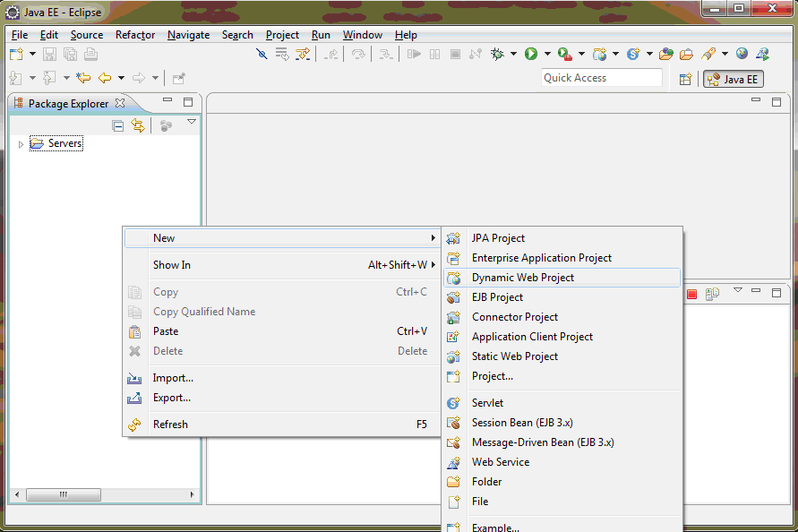Screen dimensions: 798x532
Task: Click the Open Perspective icon
Action: click(x=685, y=79)
